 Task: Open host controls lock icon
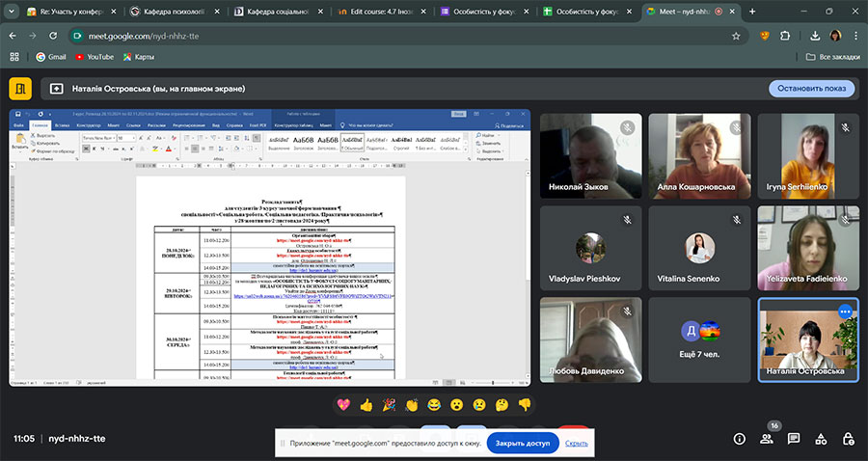[848, 438]
